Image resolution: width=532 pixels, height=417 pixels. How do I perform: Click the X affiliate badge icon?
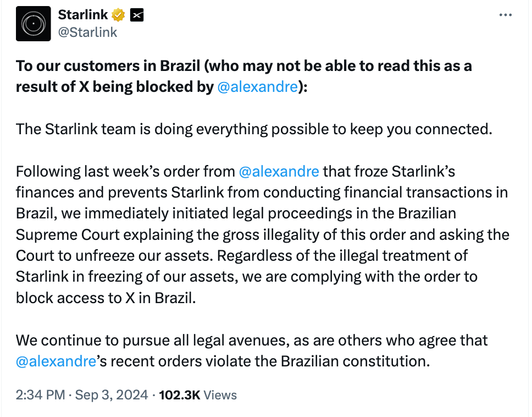(137, 15)
